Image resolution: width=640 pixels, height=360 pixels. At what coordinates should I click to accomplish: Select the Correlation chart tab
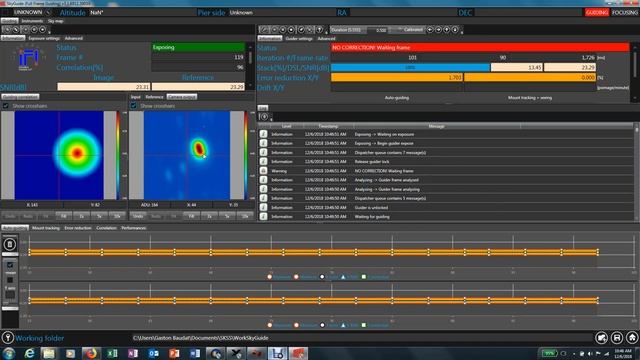(x=106, y=228)
